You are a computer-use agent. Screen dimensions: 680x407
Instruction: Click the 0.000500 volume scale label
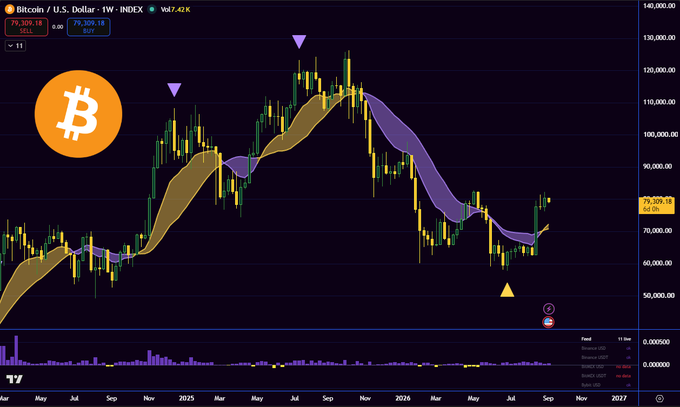(656, 342)
